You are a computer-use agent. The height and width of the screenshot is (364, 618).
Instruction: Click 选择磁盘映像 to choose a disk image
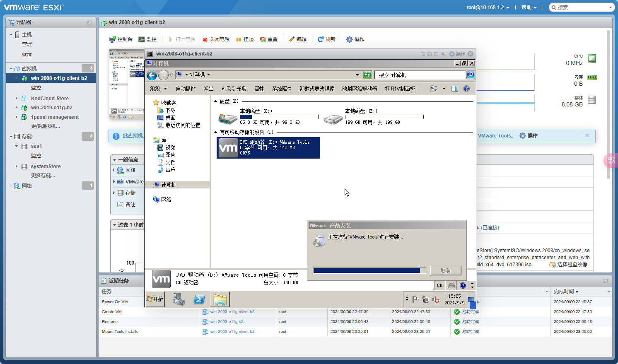[x=568, y=265]
